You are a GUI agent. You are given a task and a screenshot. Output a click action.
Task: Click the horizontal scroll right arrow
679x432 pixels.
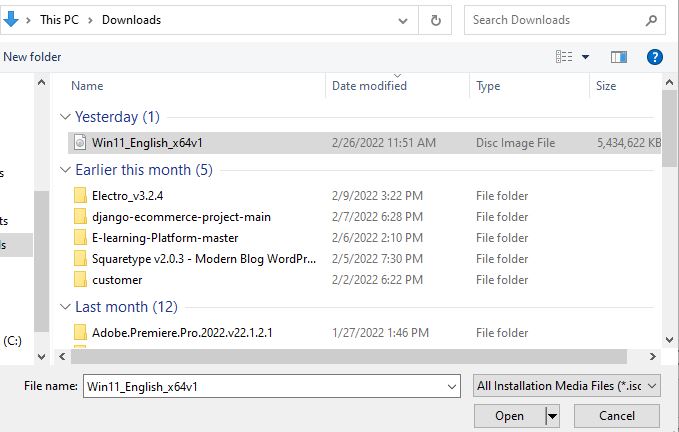coord(653,356)
